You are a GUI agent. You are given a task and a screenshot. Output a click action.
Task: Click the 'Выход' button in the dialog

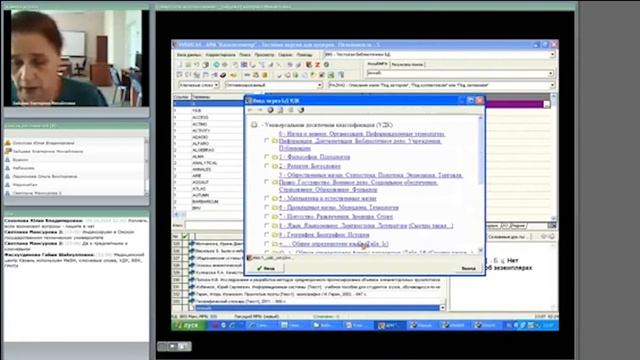pyautogui.click(x=469, y=268)
